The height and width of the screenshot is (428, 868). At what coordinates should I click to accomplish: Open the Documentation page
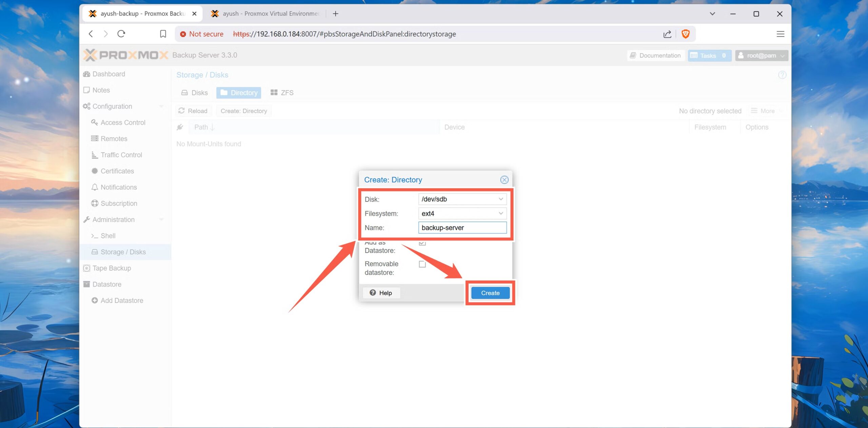(655, 55)
